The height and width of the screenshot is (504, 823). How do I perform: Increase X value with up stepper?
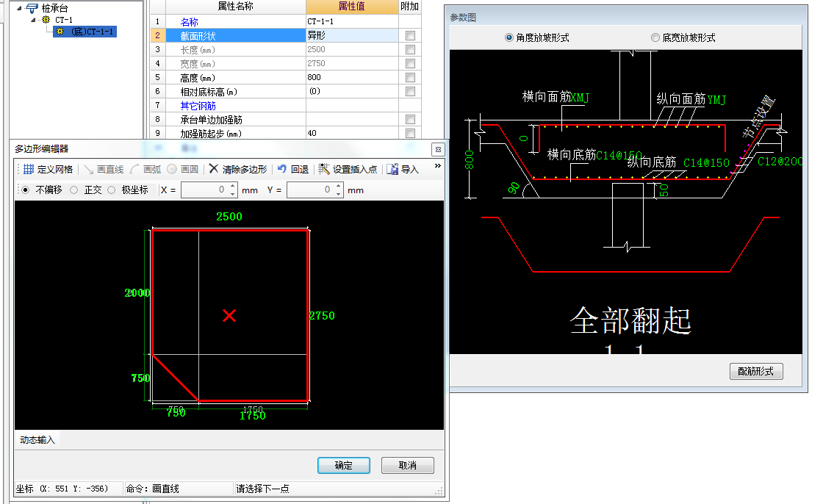coord(233,186)
